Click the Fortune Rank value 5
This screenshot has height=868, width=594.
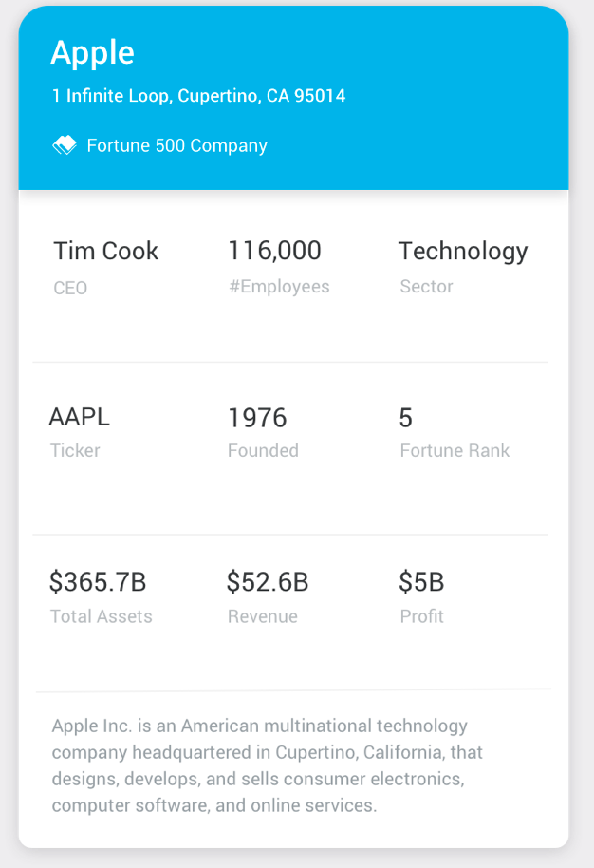tap(405, 418)
